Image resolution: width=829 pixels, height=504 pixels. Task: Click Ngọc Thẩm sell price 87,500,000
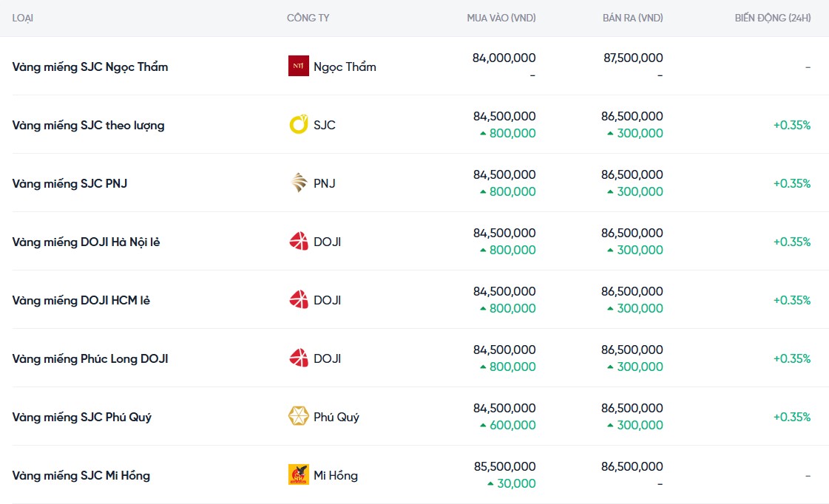tap(633, 58)
